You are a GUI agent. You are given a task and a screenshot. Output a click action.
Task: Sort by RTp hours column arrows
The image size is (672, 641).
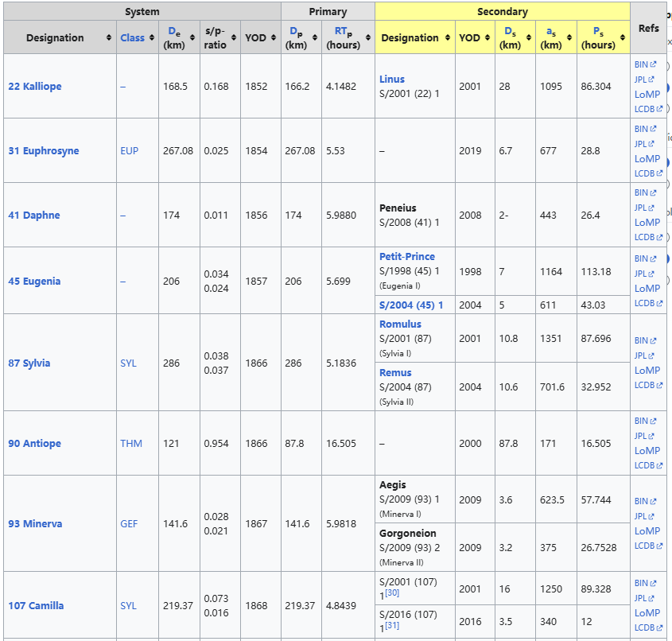368,38
